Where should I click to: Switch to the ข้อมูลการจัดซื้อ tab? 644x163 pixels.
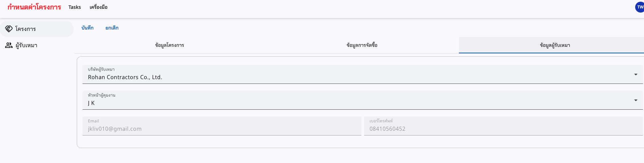pyautogui.click(x=362, y=45)
